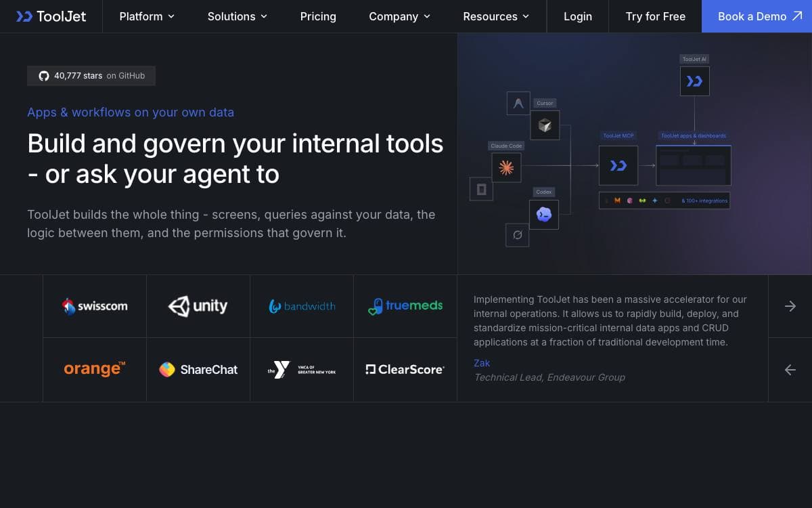The width and height of the screenshot is (812, 508).
Task: Click the 'Cursor' label in diagram
Action: (545, 103)
